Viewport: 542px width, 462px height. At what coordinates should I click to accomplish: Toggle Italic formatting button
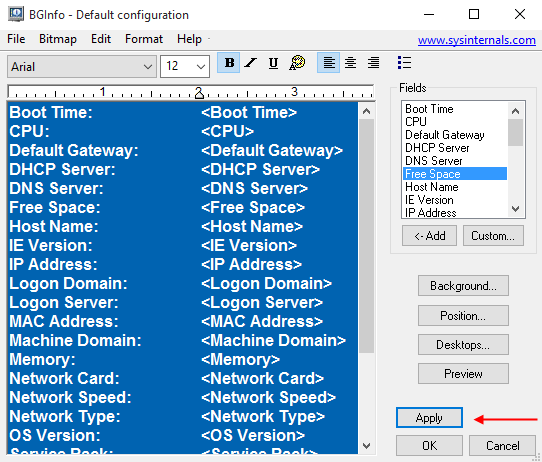251,63
